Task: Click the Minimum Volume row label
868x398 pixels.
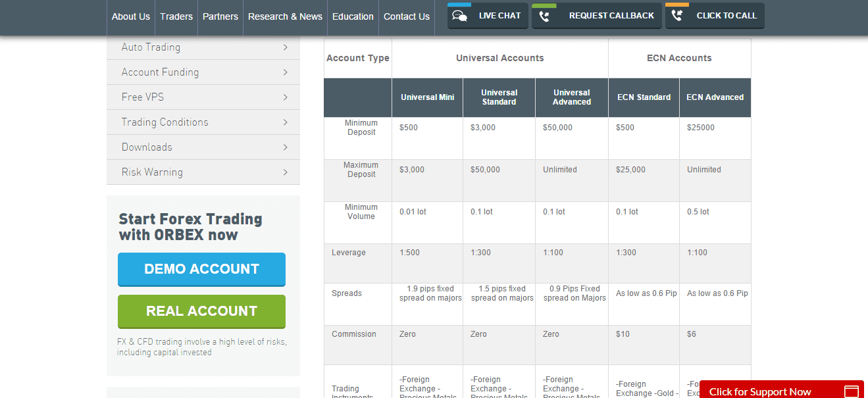Action: (x=361, y=212)
